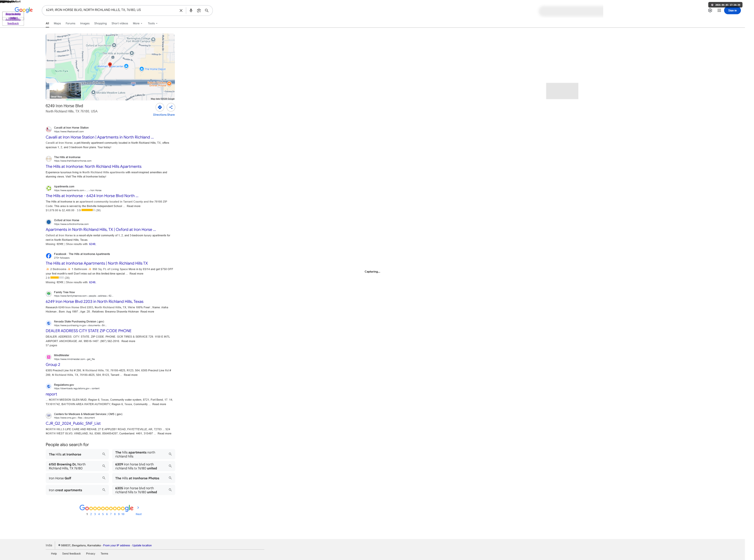Image resolution: width=754 pixels, height=560 pixels.
Task: Switch to the Maps tab
Action: tap(57, 23)
